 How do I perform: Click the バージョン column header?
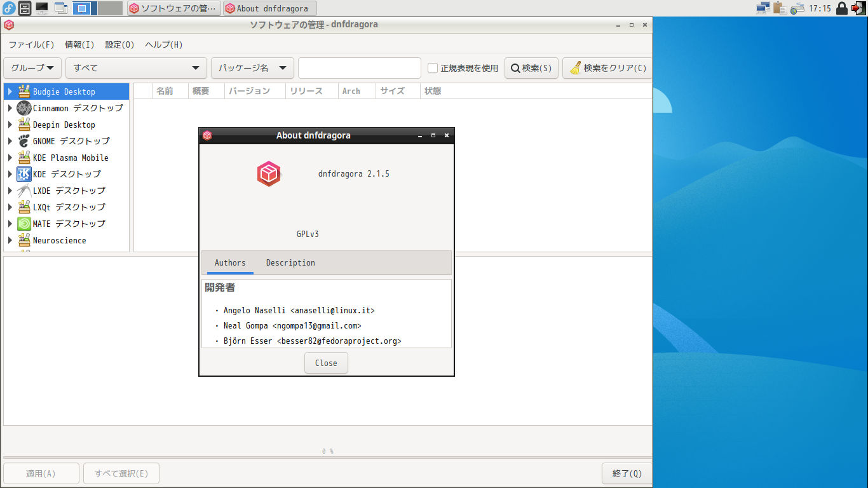pyautogui.click(x=255, y=91)
